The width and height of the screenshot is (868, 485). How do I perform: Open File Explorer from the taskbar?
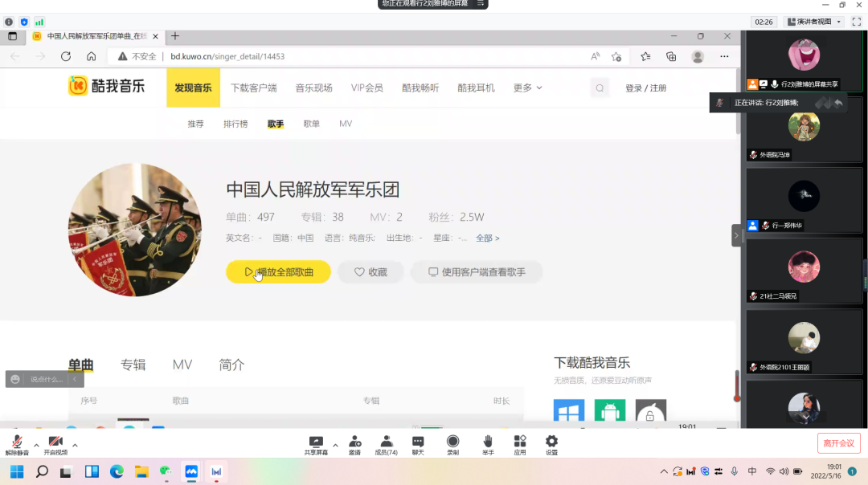click(141, 471)
